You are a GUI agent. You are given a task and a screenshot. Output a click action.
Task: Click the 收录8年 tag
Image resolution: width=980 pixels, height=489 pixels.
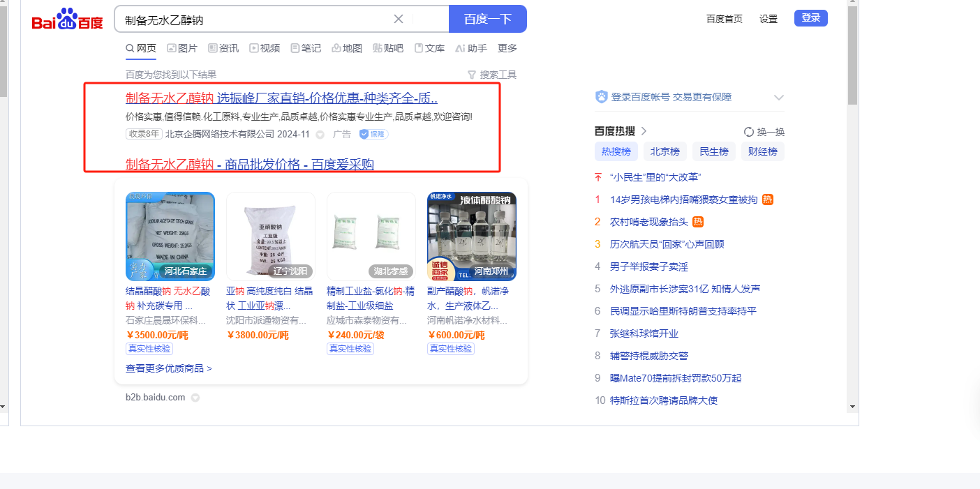[x=144, y=134]
